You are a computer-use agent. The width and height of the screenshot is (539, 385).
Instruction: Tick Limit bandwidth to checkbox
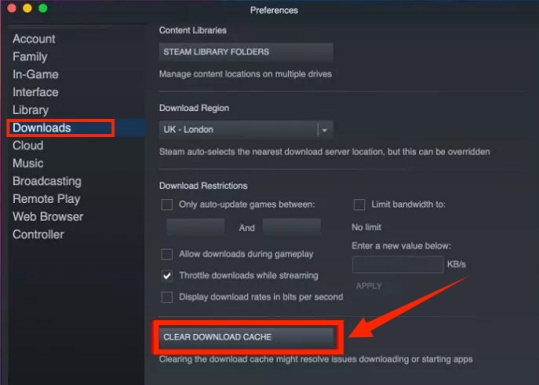click(x=359, y=205)
